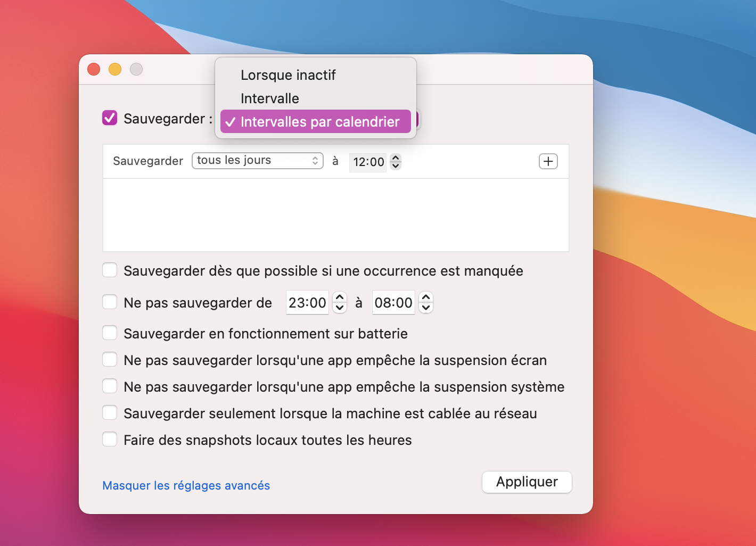The height and width of the screenshot is (546, 756).
Task: Enable hourly local snapshots
Action: tap(109, 439)
